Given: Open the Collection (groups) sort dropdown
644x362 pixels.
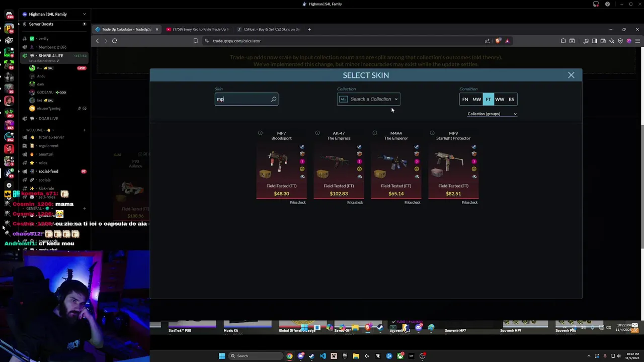Looking at the screenshot, I should 492,114.
